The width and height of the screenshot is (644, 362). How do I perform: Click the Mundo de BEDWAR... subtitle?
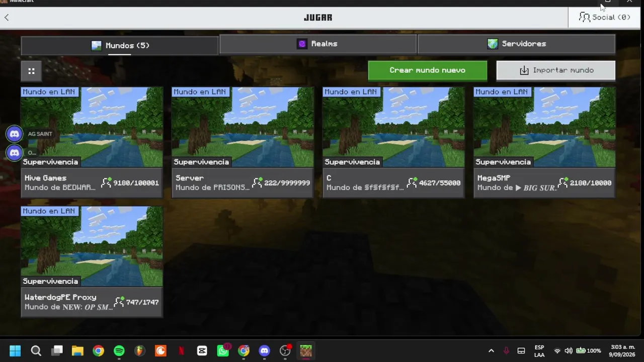(x=60, y=188)
